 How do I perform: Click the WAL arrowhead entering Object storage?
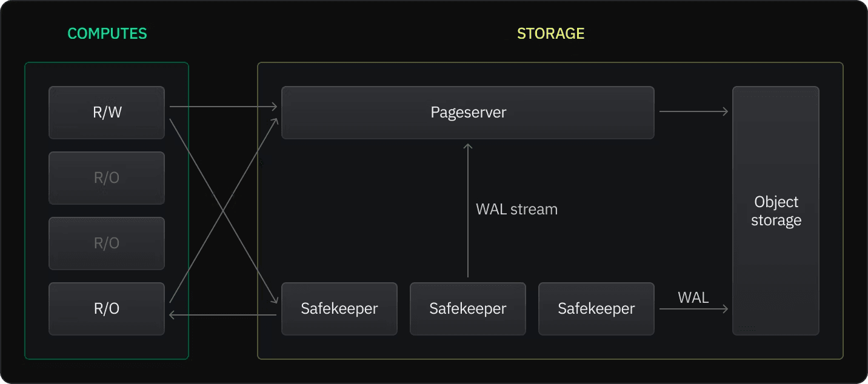725,309
